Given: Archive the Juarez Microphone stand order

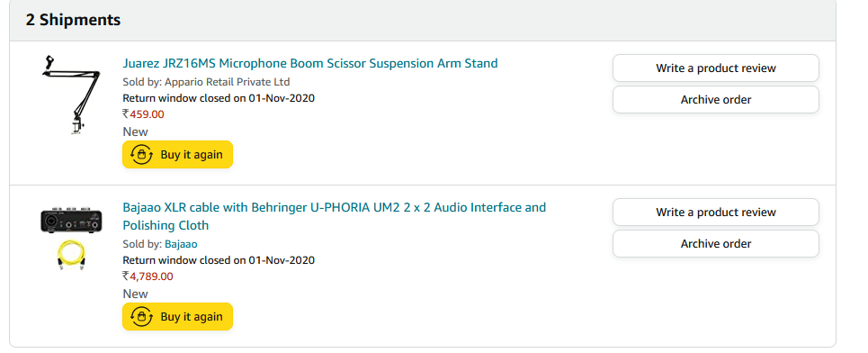Looking at the screenshot, I should (716, 100).
